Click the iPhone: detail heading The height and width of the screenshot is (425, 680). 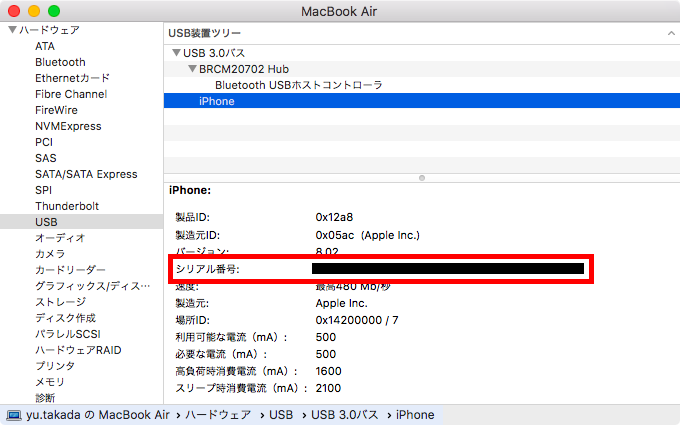point(190,190)
